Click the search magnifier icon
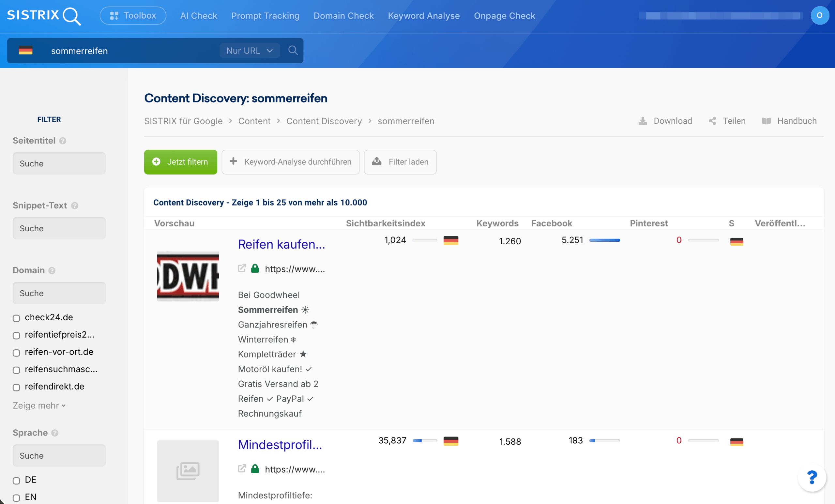835x504 pixels. (x=293, y=51)
